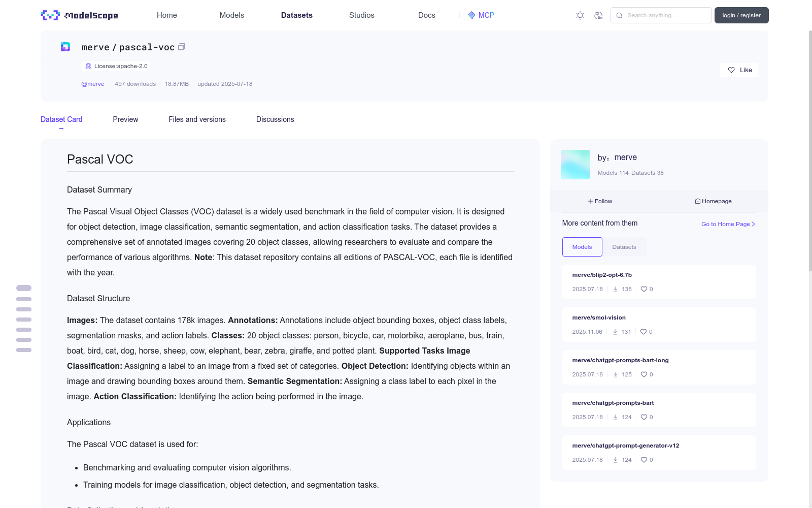Screen dimensions: 812x508
Task: Open Docs in the top navigation
Action: (x=427, y=15)
